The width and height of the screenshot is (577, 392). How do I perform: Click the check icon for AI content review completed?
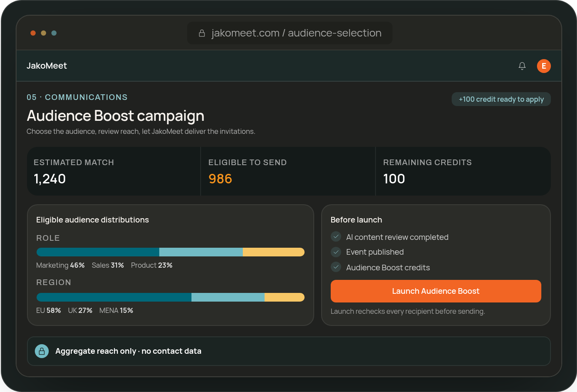[336, 236]
